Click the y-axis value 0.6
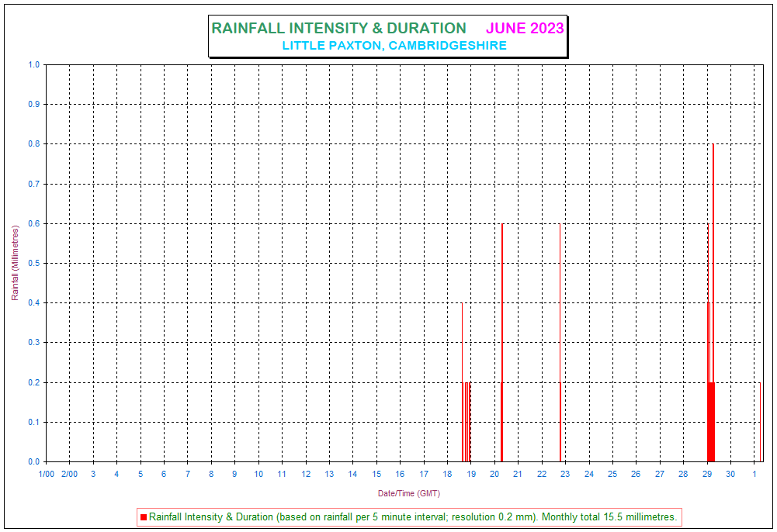 click(x=34, y=223)
